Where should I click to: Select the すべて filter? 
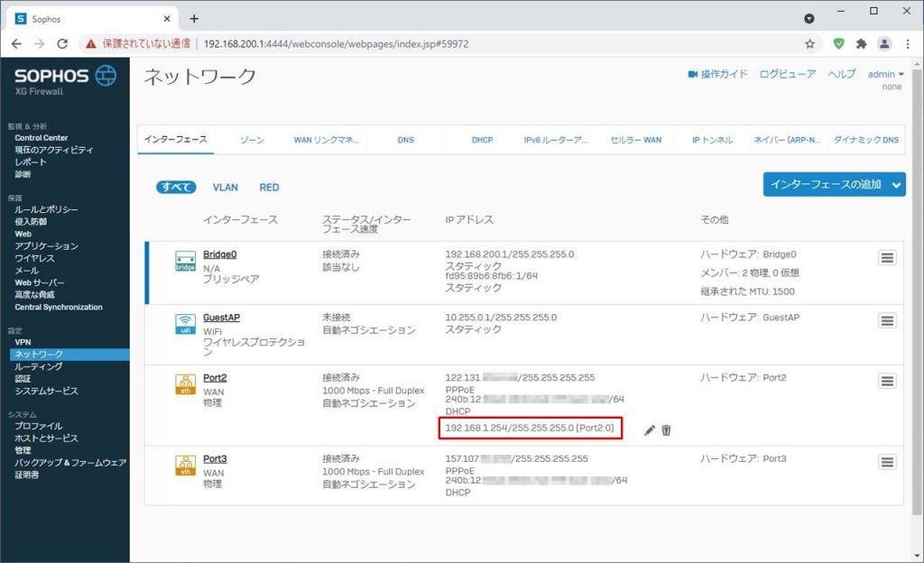point(176,188)
